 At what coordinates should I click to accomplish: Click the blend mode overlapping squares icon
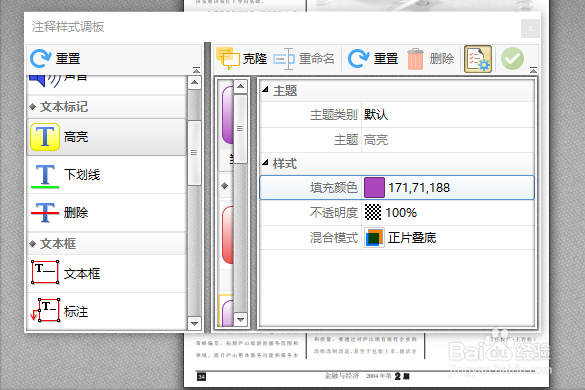[x=374, y=238]
